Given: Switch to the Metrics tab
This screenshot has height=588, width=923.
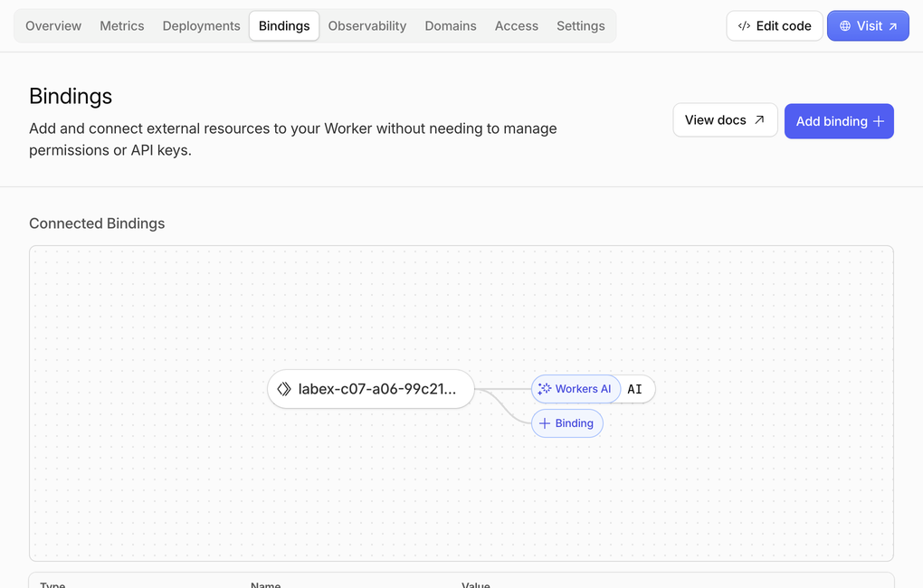Looking at the screenshot, I should (x=122, y=26).
